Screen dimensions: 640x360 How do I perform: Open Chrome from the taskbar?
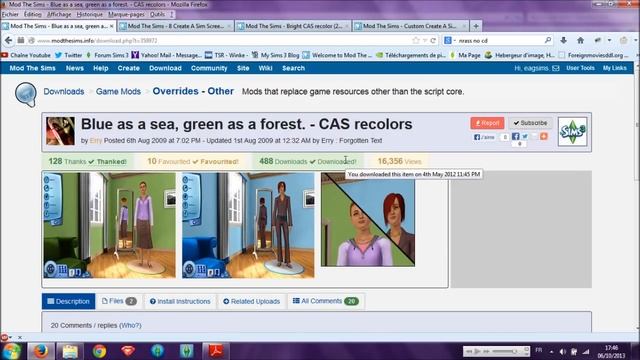click(99, 351)
